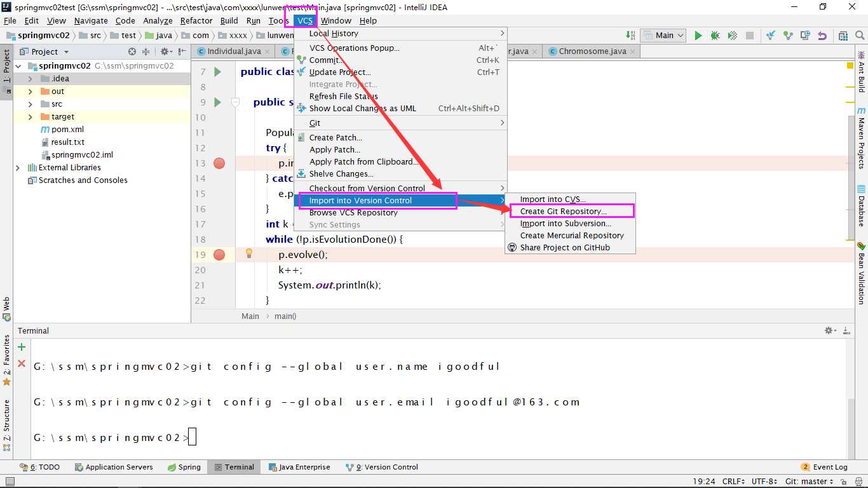Click the VCS commit toolbar icon
This screenshot has width=868, height=488.
click(788, 36)
